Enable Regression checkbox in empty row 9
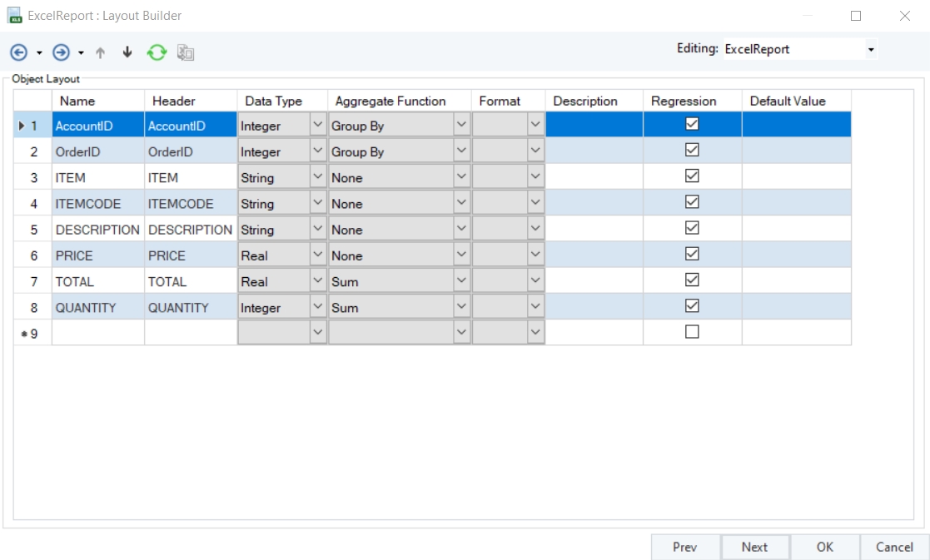This screenshot has width=930, height=560. pyautogui.click(x=691, y=332)
